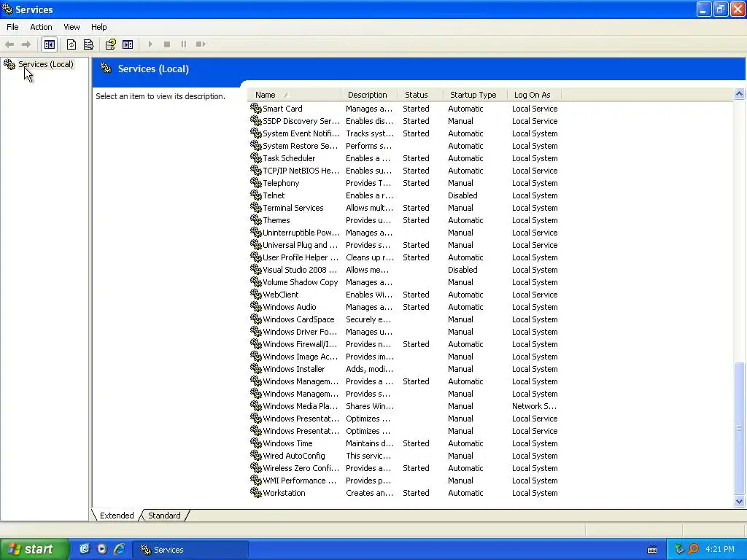This screenshot has width=747, height=560.
Task: Toggle Show/Hide Console Tree icon
Action: pyautogui.click(x=50, y=44)
